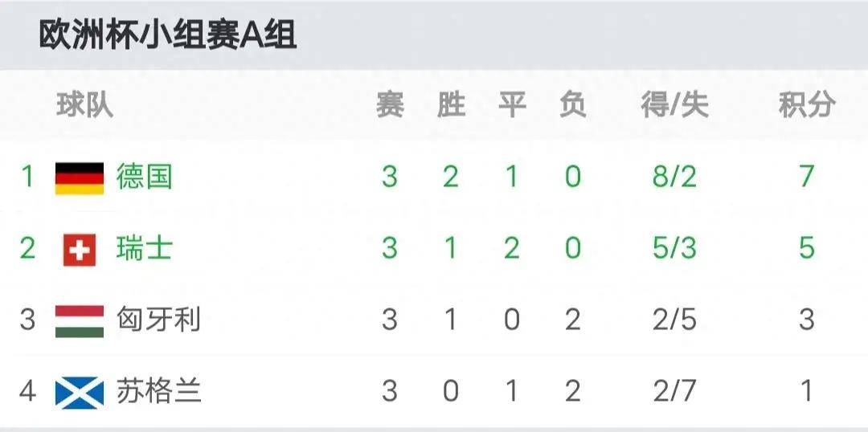Click Germany's 8/2 goals value
Screen dimensions: 868x432
point(674,177)
